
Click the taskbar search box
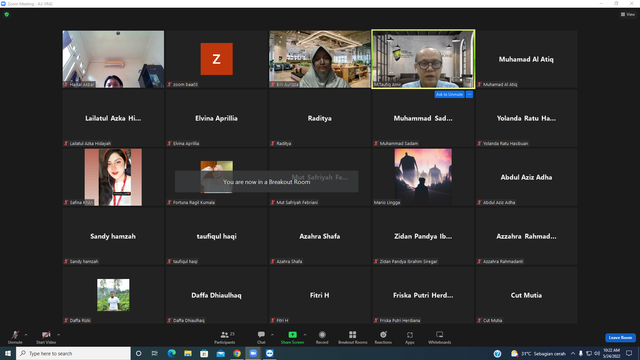(x=73, y=353)
